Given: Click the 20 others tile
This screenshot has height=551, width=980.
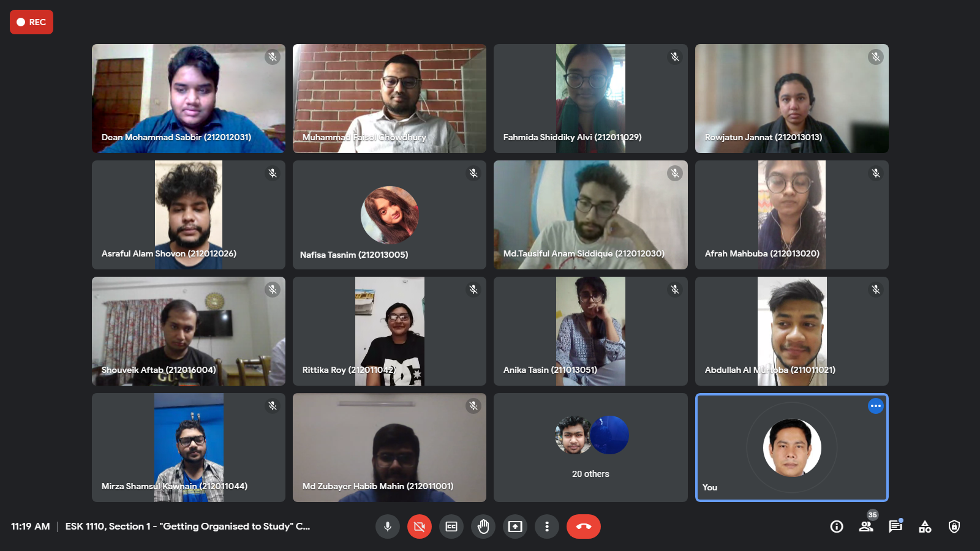Looking at the screenshot, I should click(x=590, y=448).
